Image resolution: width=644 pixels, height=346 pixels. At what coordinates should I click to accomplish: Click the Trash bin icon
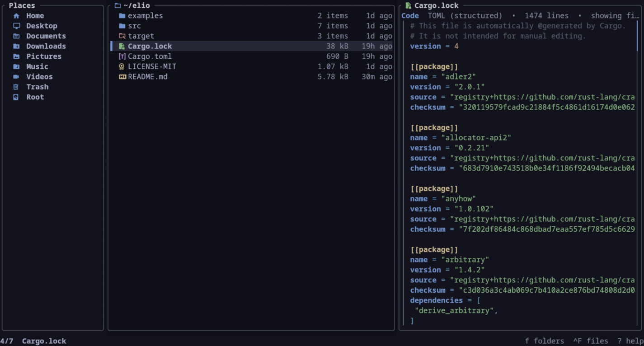(17, 87)
